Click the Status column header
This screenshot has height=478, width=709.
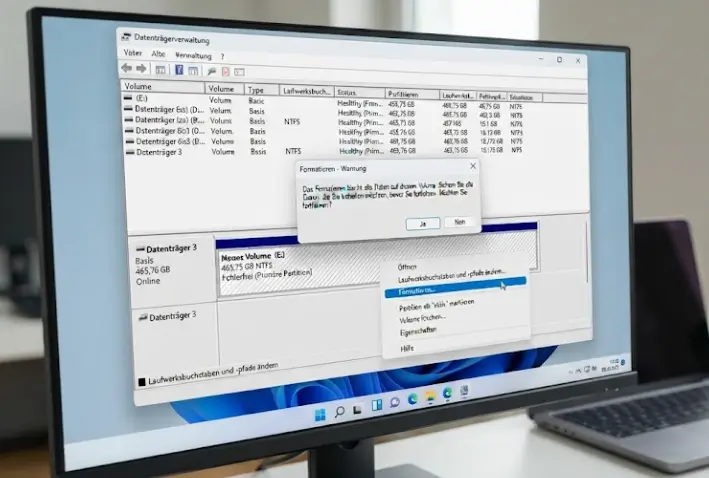359,92
